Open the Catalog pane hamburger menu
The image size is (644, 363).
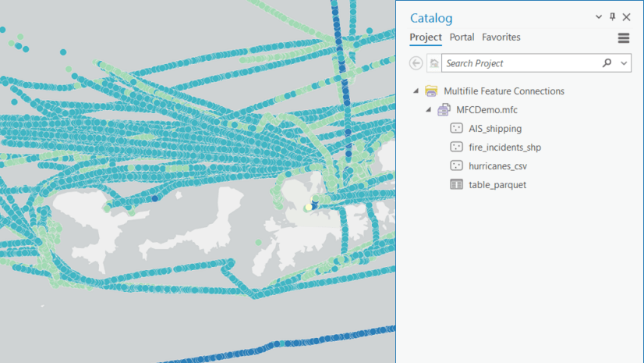pos(624,37)
